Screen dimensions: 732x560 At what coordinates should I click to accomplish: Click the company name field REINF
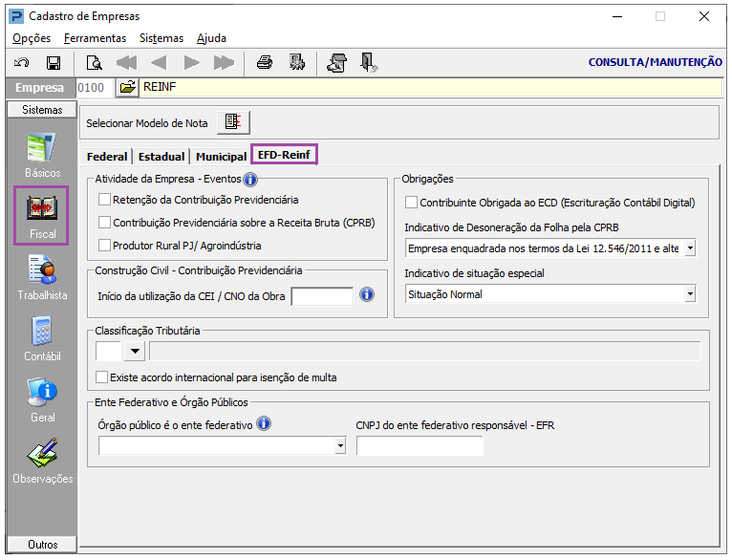click(x=431, y=87)
